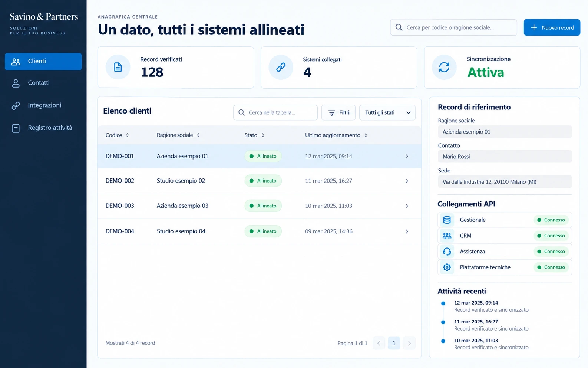Screen dimensions: 588x368
Task: Click the Connesso badge for CRM
Action: [551, 236]
